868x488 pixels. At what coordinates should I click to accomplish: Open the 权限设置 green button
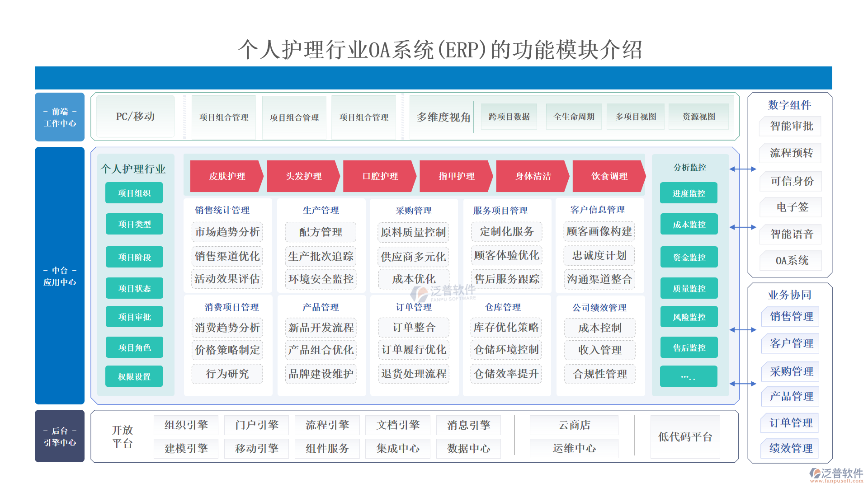pyautogui.click(x=134, y=376)
